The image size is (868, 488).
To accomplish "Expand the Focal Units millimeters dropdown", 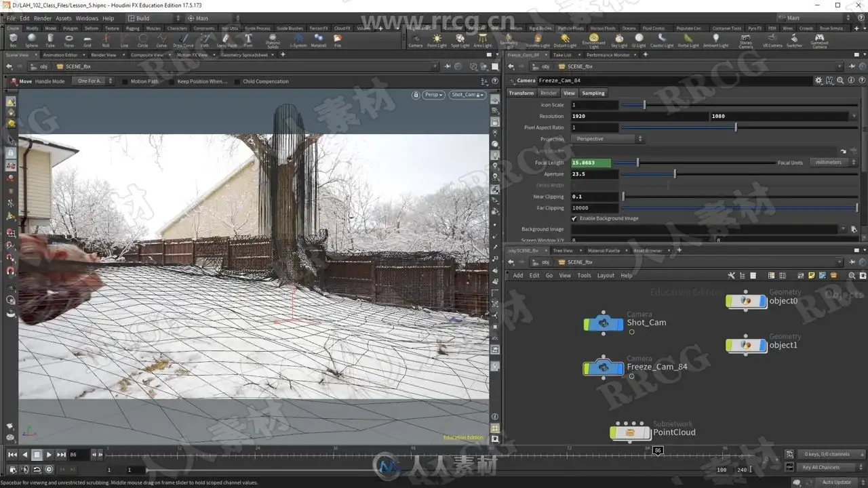I will tap(833, 163).
